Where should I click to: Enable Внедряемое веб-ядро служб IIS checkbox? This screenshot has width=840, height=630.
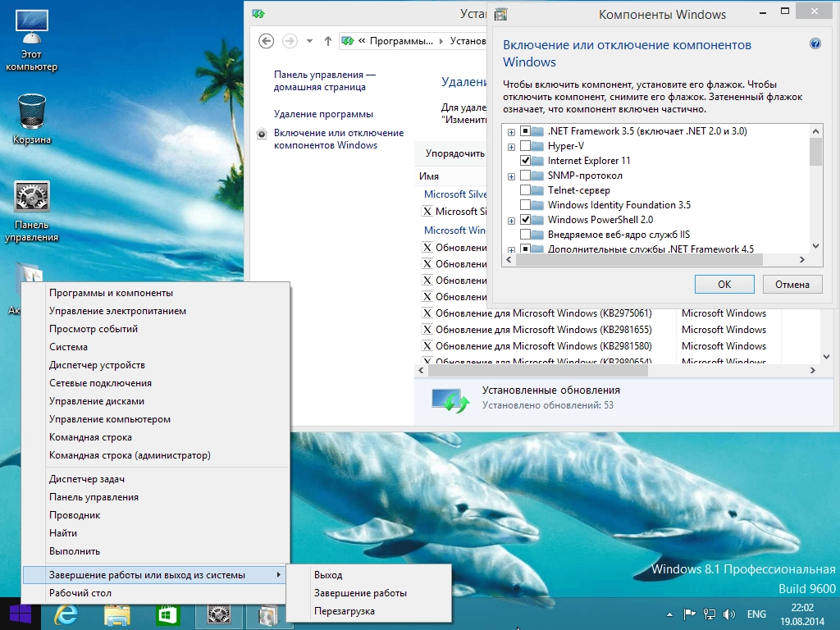(x=525, y=234)
